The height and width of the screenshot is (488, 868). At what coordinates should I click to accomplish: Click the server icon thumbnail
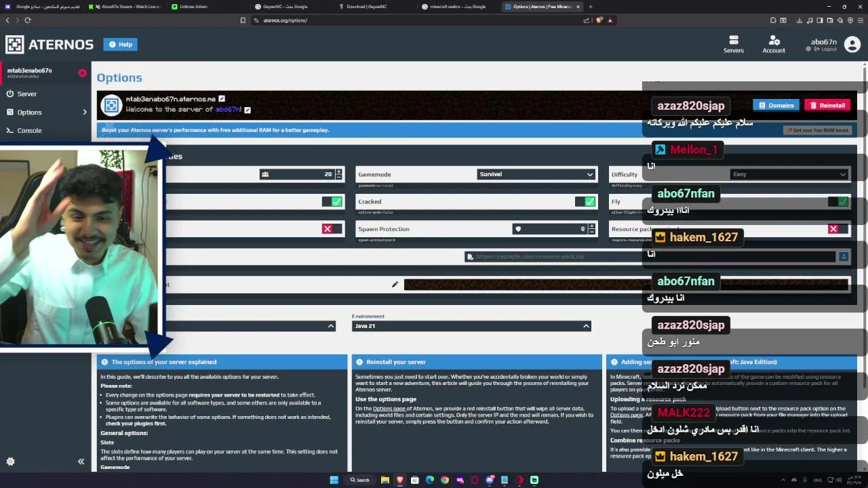(111, 105)
